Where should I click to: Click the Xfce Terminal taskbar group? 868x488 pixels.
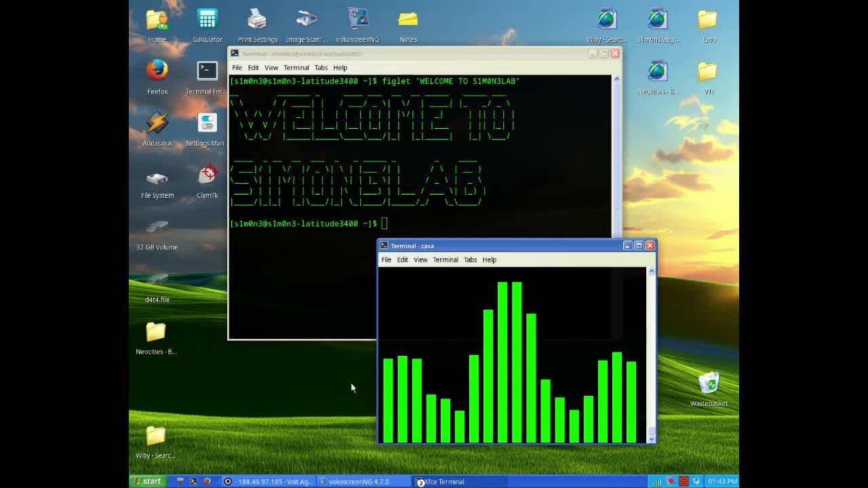point(460,481)
